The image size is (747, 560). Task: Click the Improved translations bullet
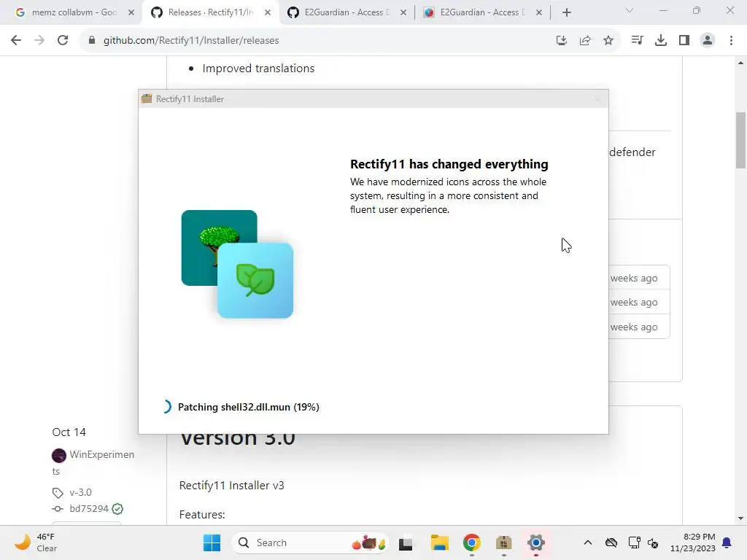click(258, 69)
